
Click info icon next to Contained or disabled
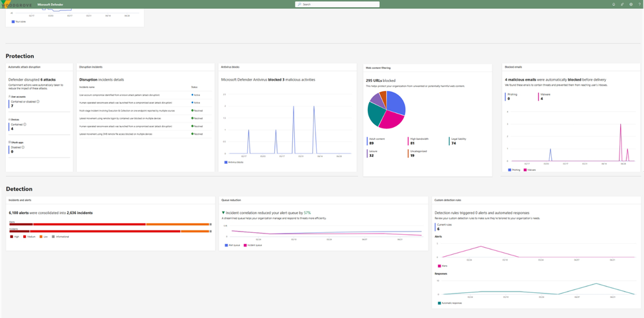click(38, 101)
